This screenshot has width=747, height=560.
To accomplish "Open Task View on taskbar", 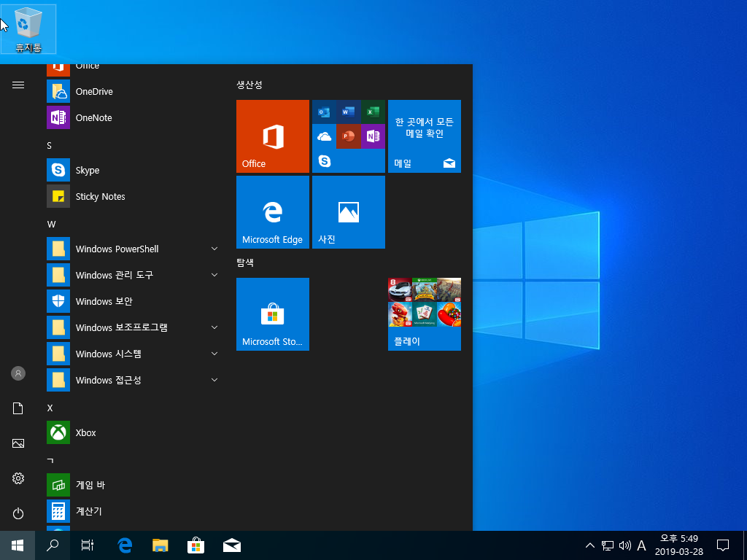I will point(88,545).
